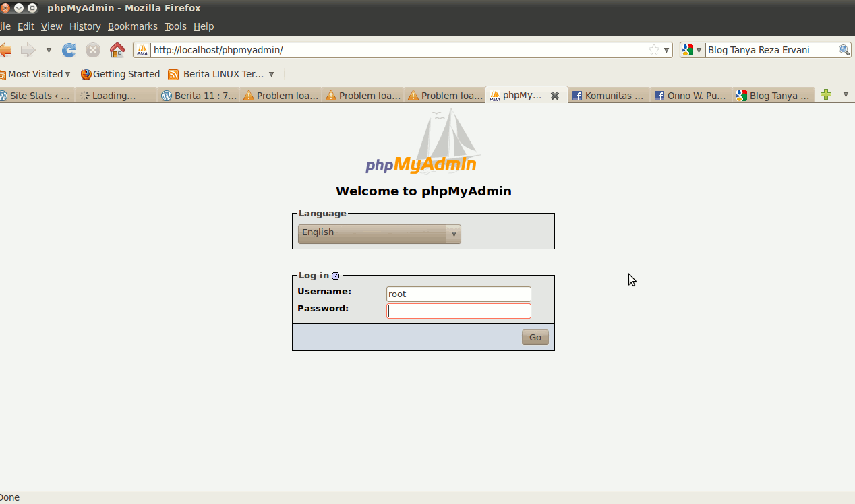Go to the Home page
This screenshot has width=855, height=504.
click(117, 50)
